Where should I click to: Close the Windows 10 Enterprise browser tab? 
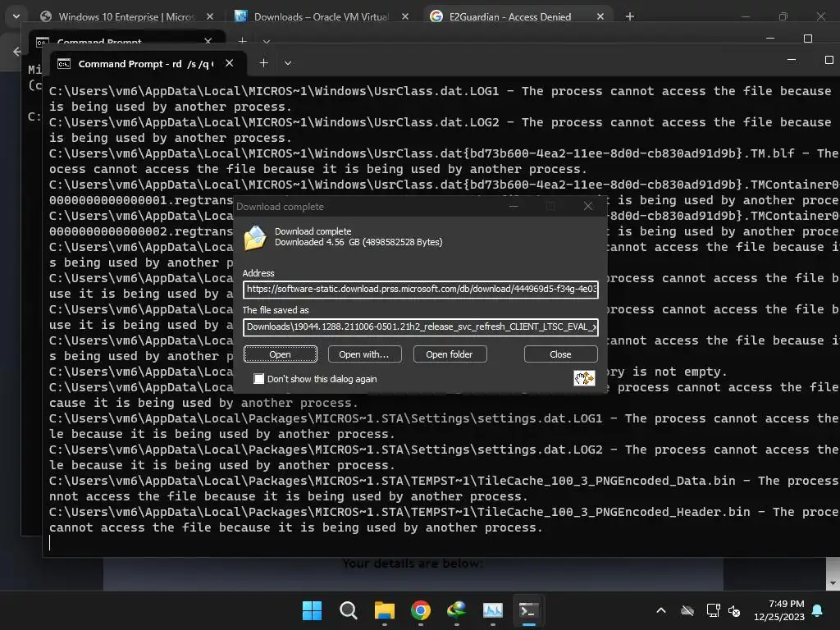(x=209, y=16)
